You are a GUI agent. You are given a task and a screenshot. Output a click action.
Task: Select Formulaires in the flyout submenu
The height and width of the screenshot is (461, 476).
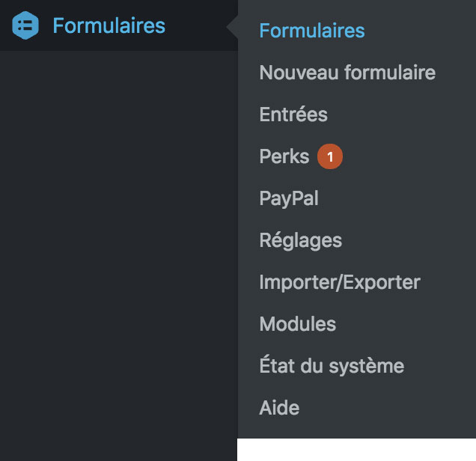tap(311, 31)
